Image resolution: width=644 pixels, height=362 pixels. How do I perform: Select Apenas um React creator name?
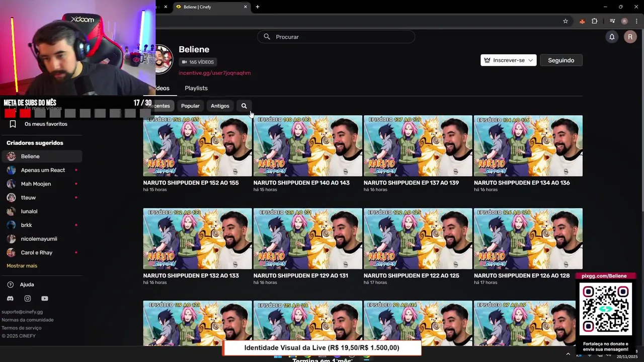[43, 170]
